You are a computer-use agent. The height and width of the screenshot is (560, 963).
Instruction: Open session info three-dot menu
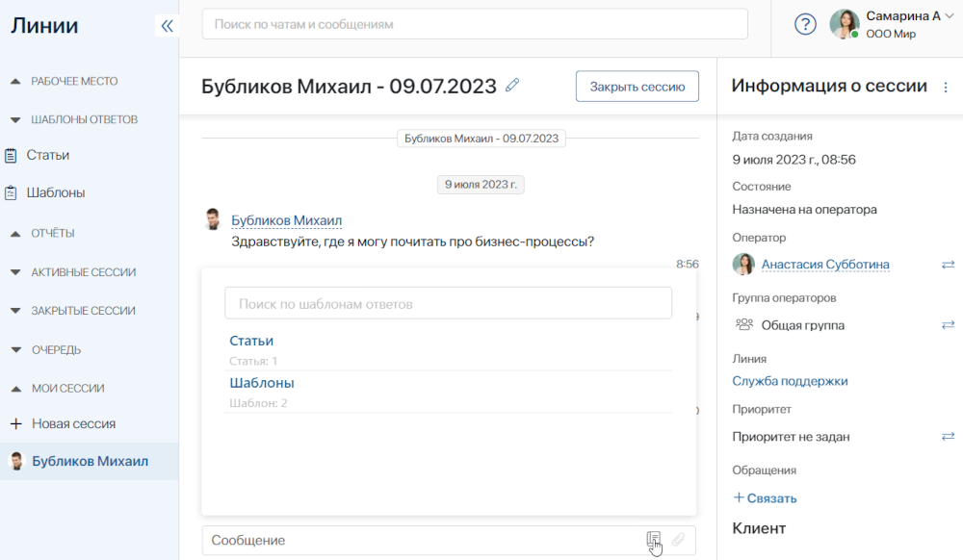pyautogui.click(x=945, y=87)
